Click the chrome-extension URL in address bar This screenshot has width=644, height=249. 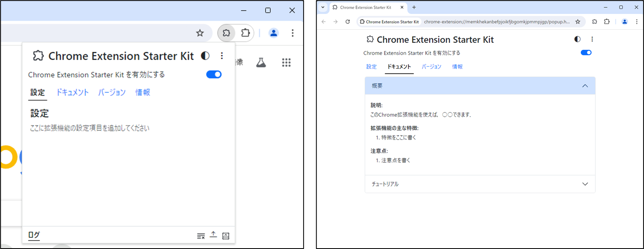click(497, 22)
